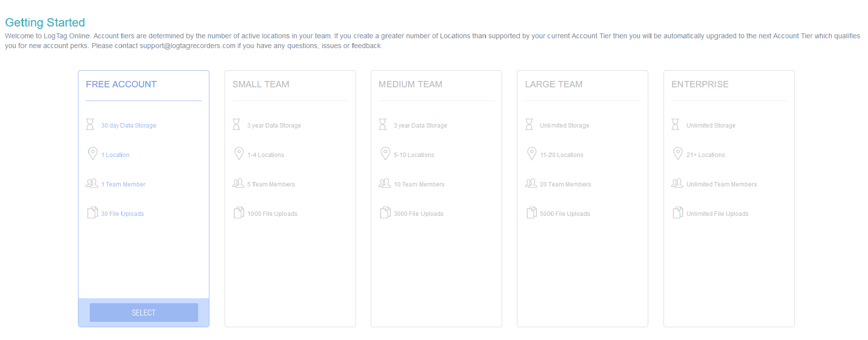Click the Getting Started heading
Viewport: 868px width, 340px height.
(45, 23)
